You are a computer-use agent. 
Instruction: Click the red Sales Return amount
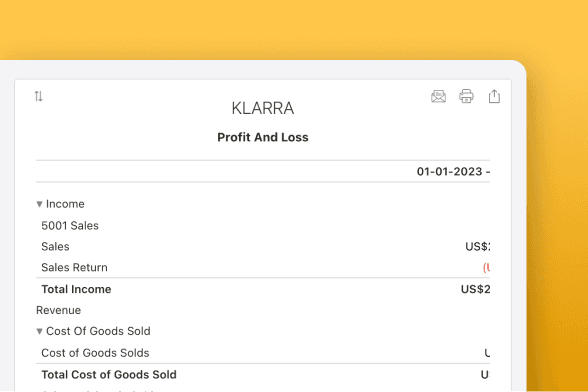[x=486, y=267]
